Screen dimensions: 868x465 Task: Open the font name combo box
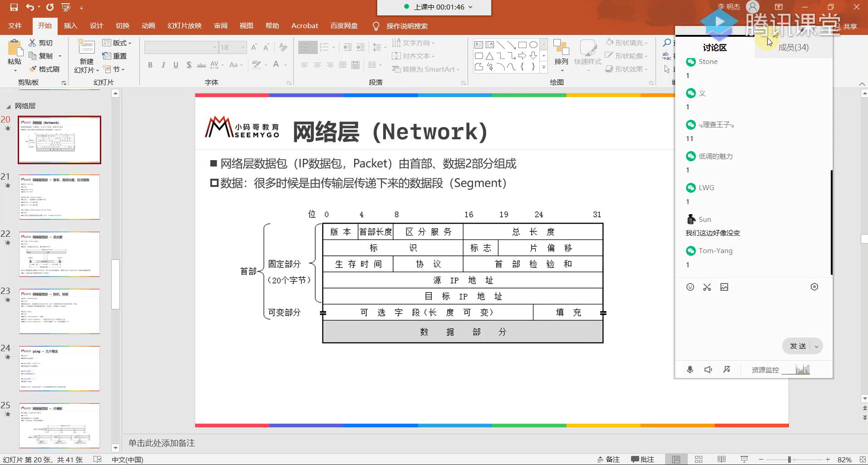tap(182, 47)
